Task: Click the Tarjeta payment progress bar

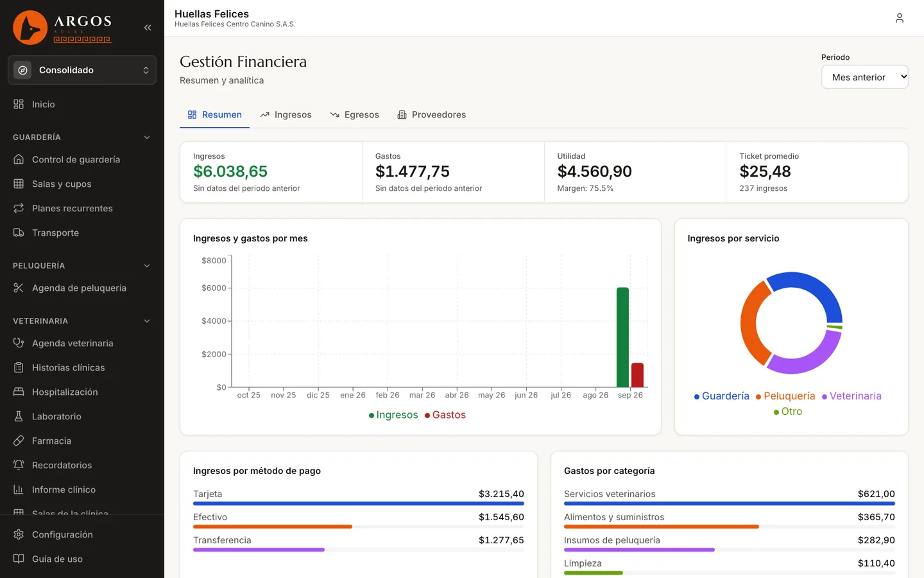Action: point(359,504)
